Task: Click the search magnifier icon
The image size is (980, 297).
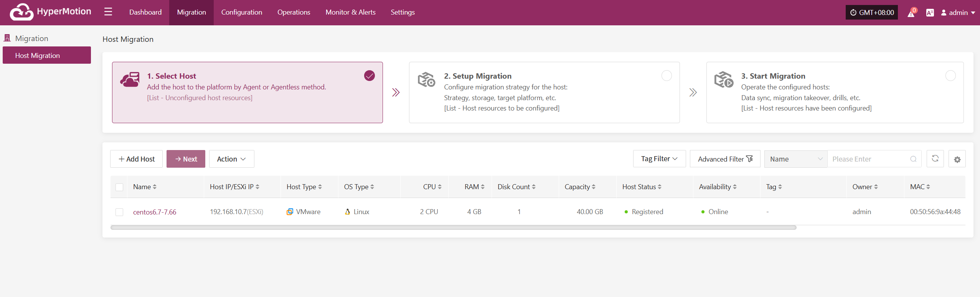Action: [x=913, y=159]
